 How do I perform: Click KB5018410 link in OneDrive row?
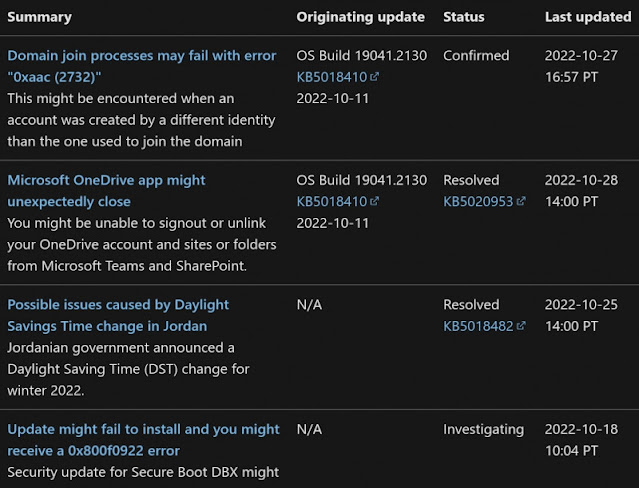tap(332, 201)
